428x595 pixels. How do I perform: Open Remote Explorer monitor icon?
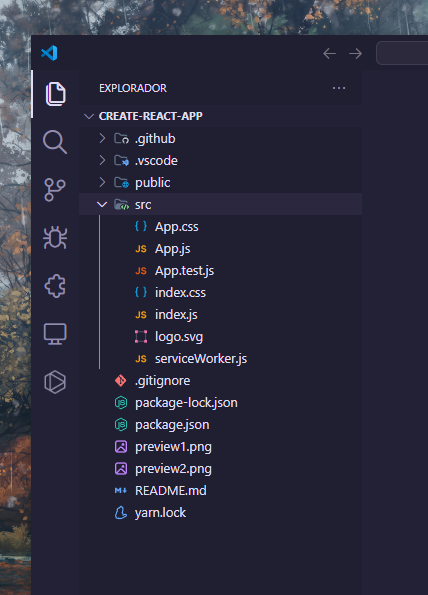[x=55, y=334]
